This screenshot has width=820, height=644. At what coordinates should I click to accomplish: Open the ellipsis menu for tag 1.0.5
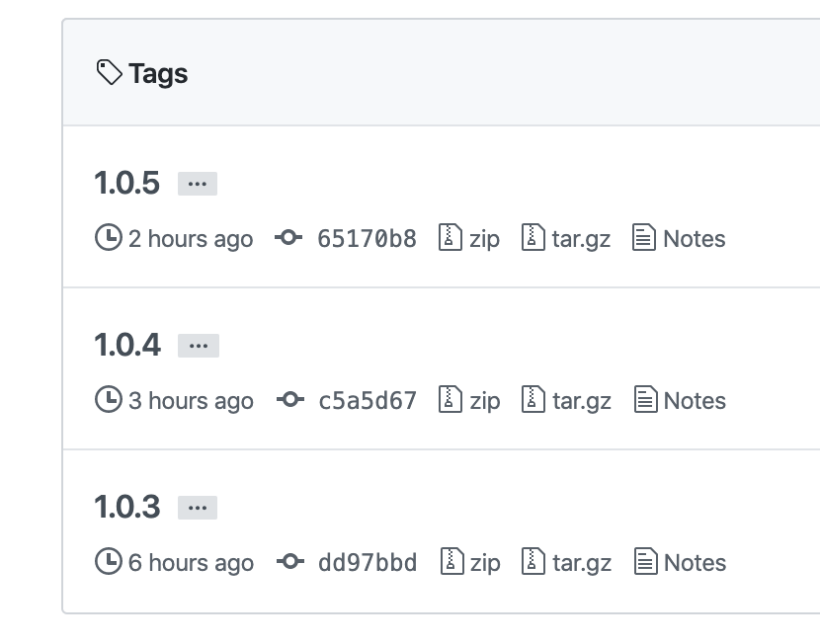(x=197, y=183)
